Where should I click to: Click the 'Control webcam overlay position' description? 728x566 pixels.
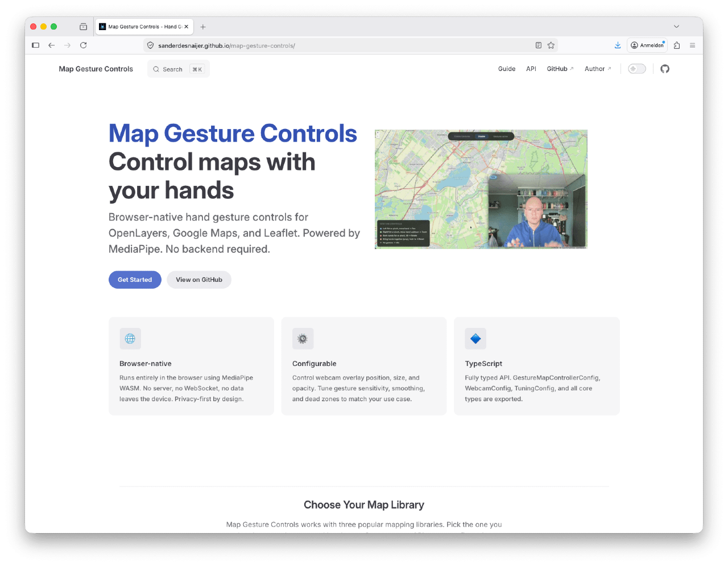(x=358, y=388)
